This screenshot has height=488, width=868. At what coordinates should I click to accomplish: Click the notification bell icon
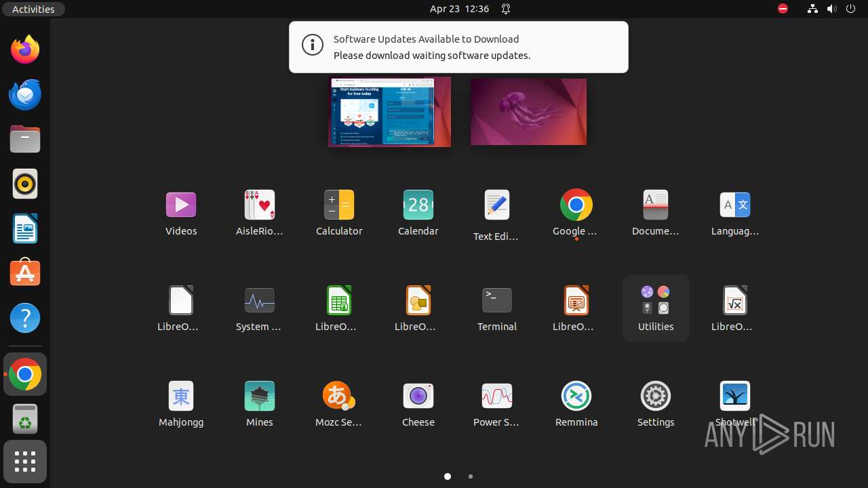click(506, 9)
